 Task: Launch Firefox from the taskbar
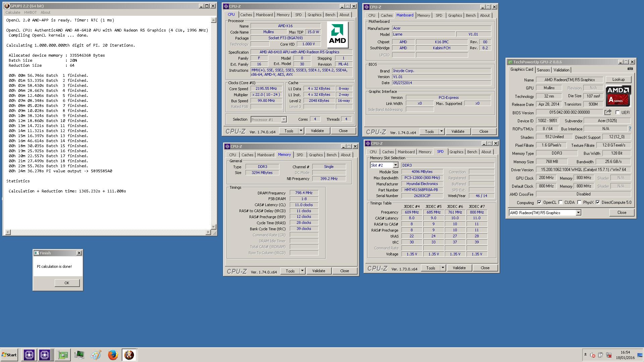tap(113, 355)
